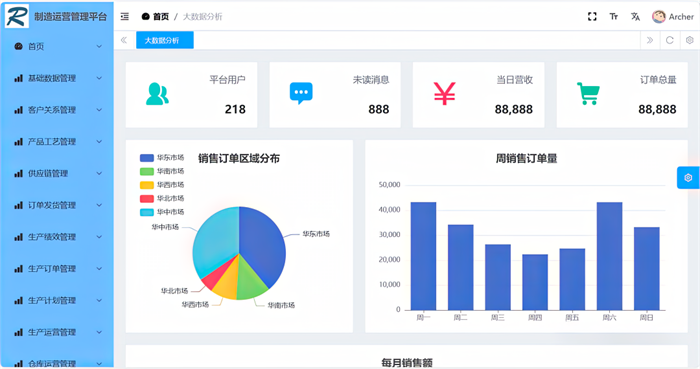Expand the 供应链管理 sidebar menu
This screenshot has height=369, width=700.
(x=57, y=174)
